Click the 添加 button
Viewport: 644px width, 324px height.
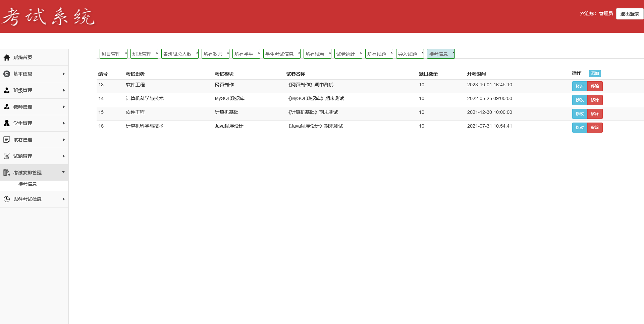[595, 74]
